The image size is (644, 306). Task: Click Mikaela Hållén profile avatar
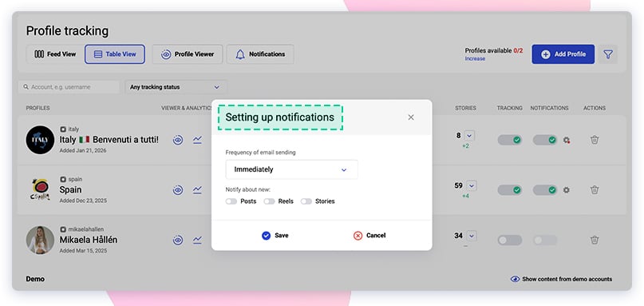point(40,240)
